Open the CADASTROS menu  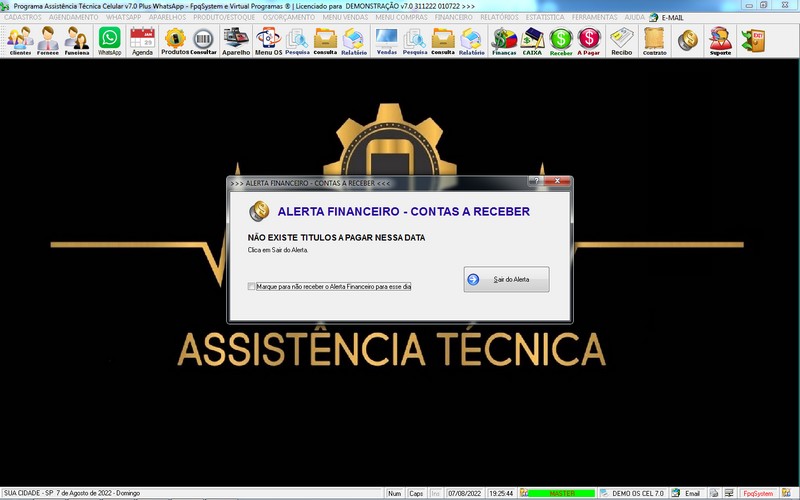23,17
